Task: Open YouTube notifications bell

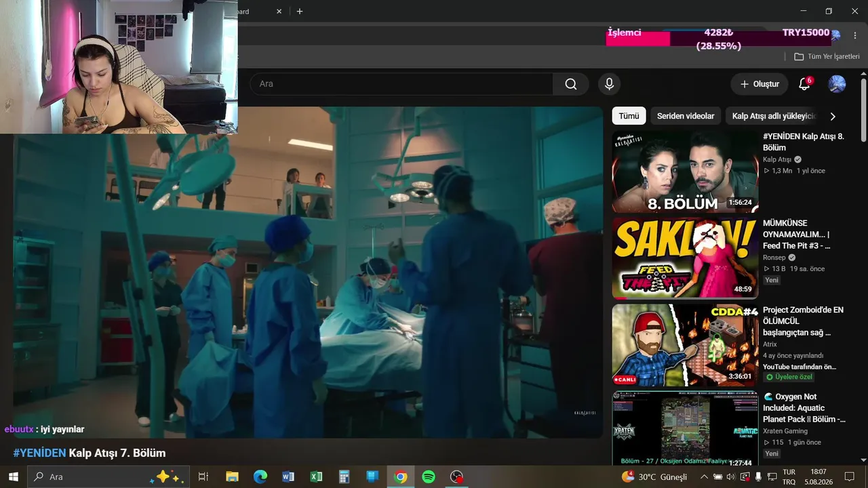Action: pos(804,84)
